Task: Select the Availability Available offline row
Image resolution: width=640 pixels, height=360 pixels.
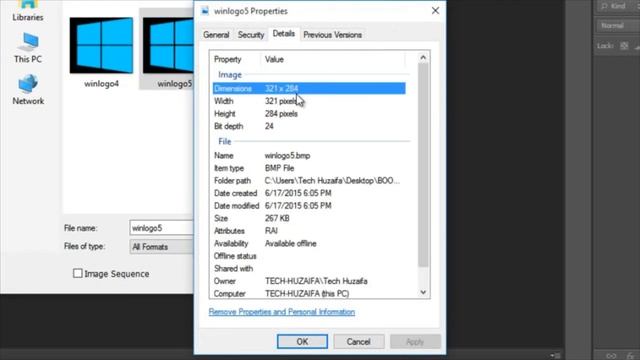Action: (x=309, y=243)
